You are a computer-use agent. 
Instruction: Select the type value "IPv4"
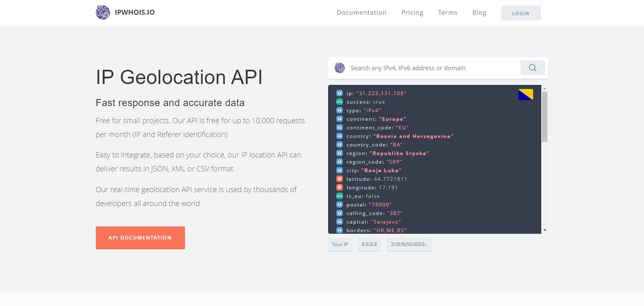point(372,110)
